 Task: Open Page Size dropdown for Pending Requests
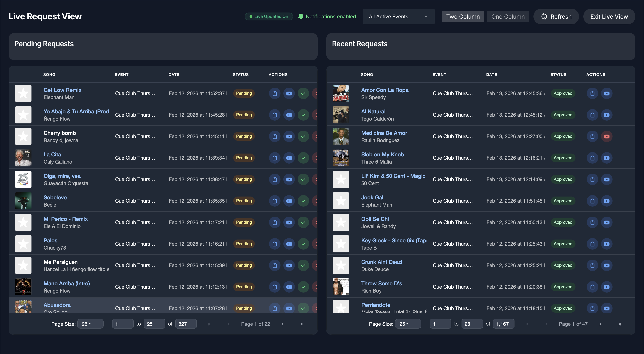click(90, 324)
